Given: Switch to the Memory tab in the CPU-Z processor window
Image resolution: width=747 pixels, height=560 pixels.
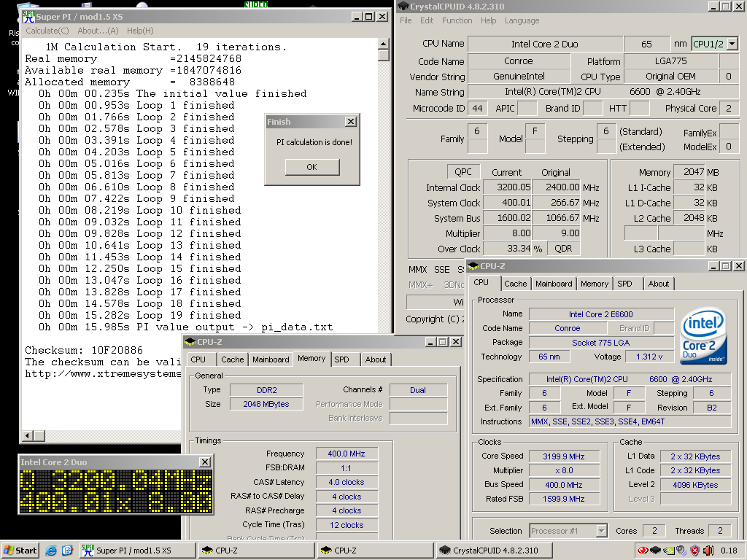Looking at the screenshot, I should pos(594,284).
